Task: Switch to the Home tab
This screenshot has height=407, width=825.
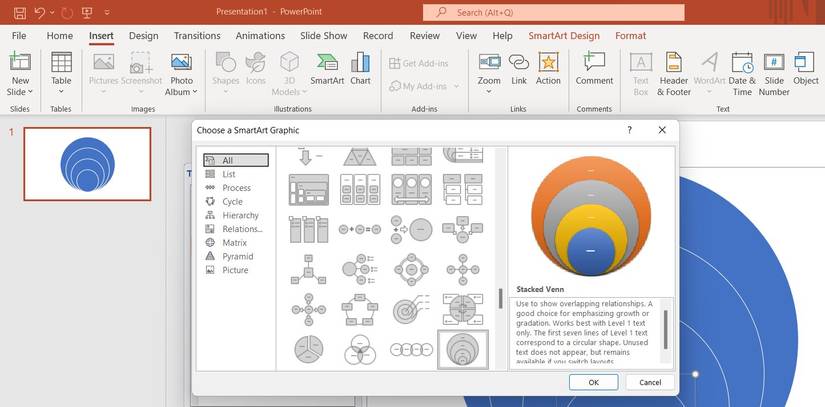Action: pos(60,36)
